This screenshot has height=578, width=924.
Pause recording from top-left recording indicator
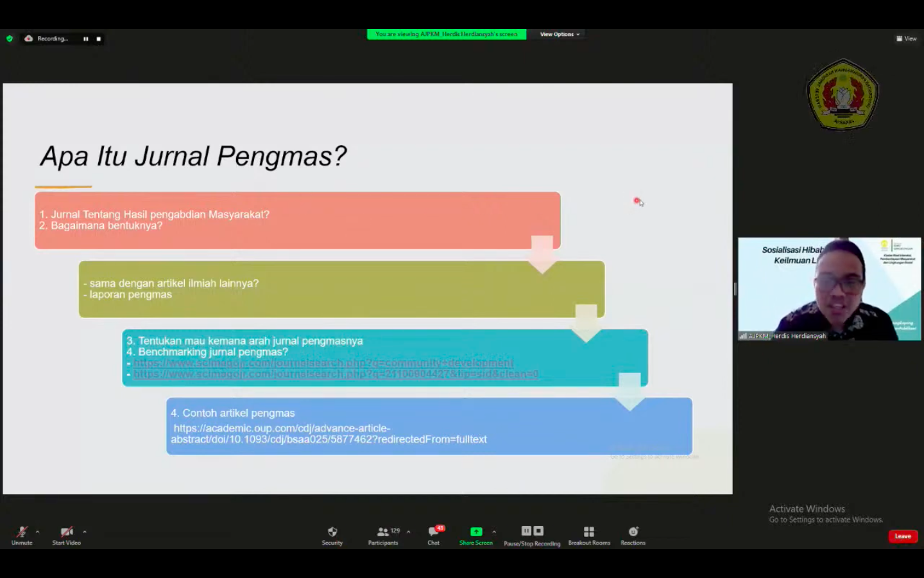(85, 39)
